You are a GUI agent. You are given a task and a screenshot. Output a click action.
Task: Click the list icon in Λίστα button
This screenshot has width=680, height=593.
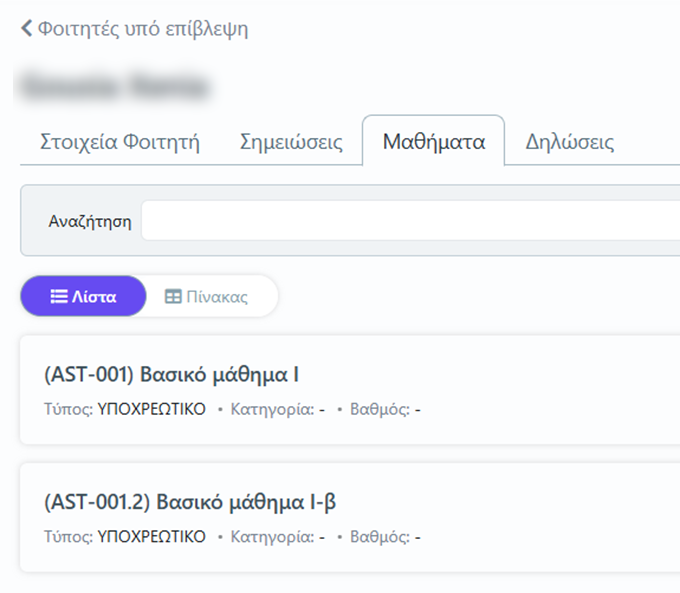pos(59,297)
